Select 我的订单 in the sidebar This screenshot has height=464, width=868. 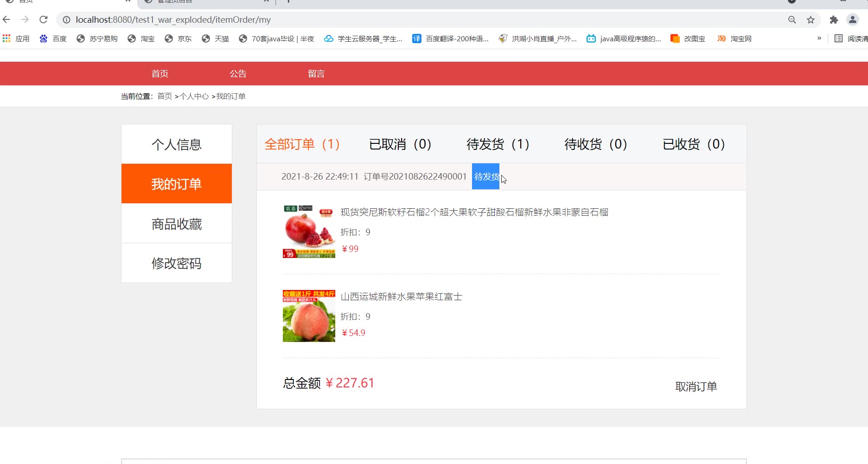(177, 184)
